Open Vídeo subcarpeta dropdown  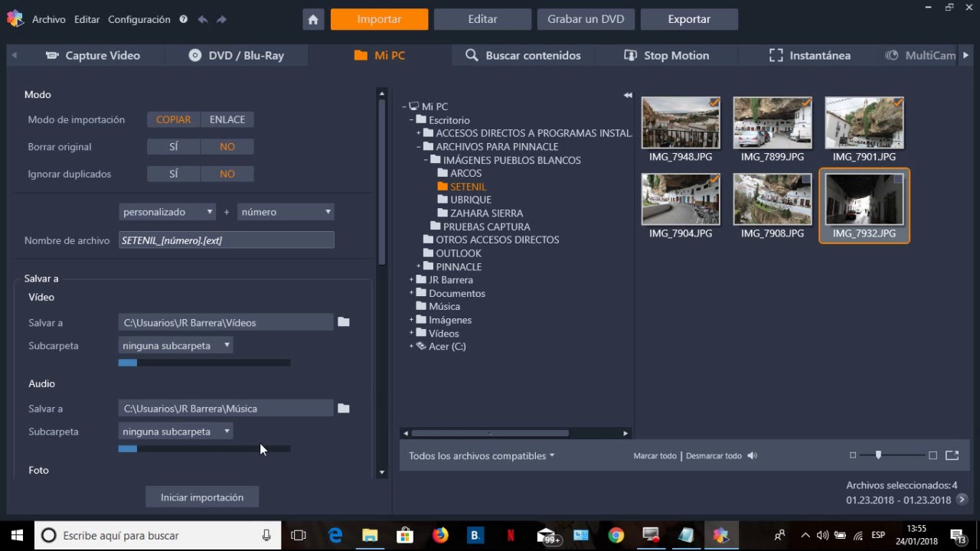coord(175,345)
